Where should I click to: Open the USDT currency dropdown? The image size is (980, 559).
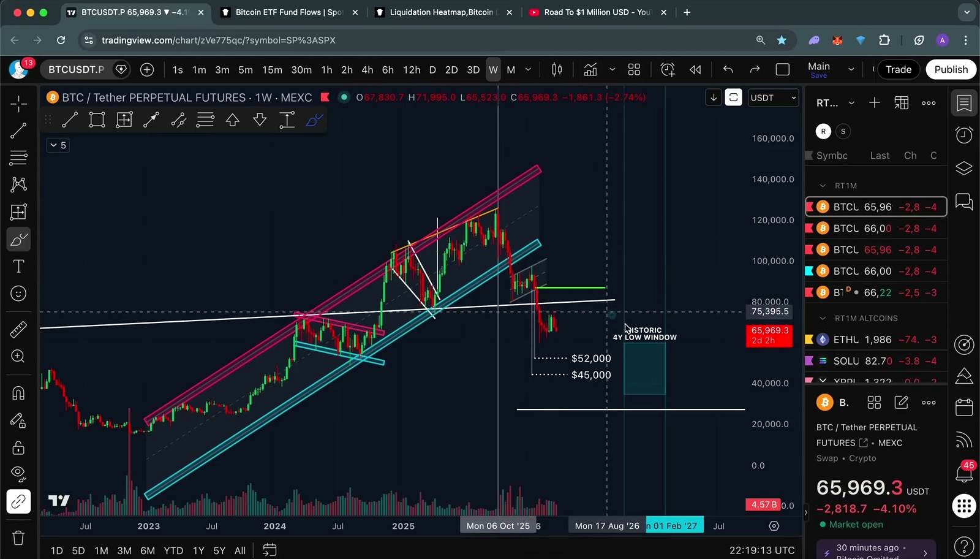[x=773, y=98]
